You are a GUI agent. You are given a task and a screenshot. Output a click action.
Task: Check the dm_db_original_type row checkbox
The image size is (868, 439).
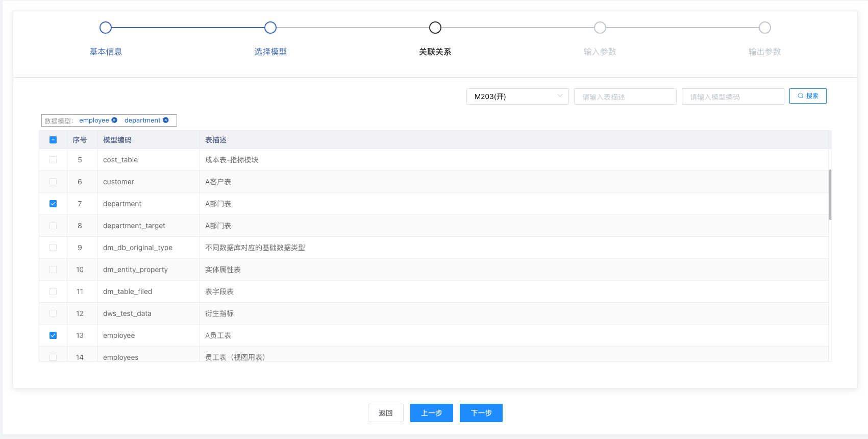coord(53,248)
